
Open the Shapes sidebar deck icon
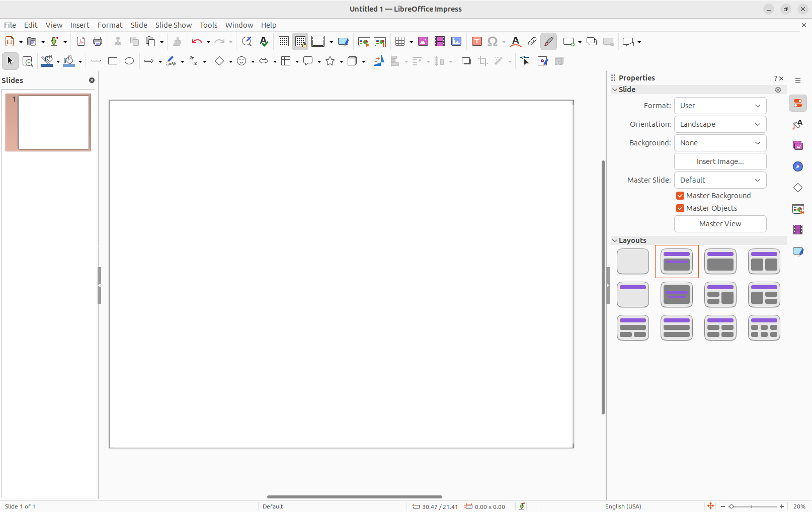click(x=798, y=188)
